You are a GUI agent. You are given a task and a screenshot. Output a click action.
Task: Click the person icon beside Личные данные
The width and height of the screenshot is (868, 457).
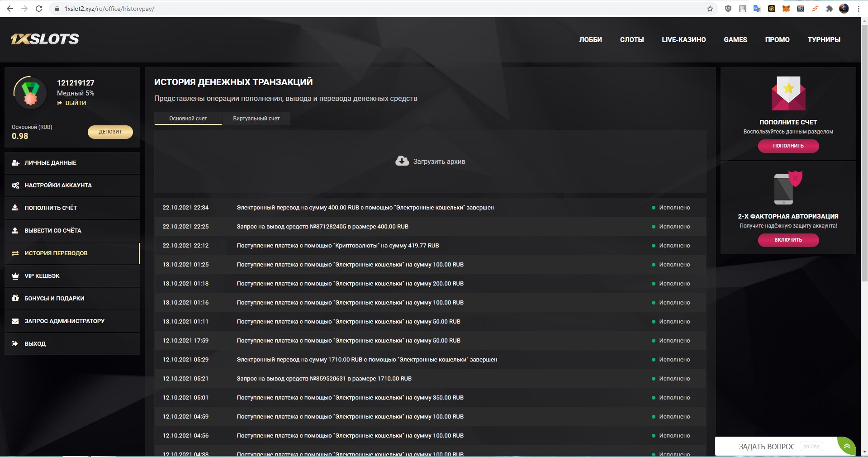(x=15, y=163)
